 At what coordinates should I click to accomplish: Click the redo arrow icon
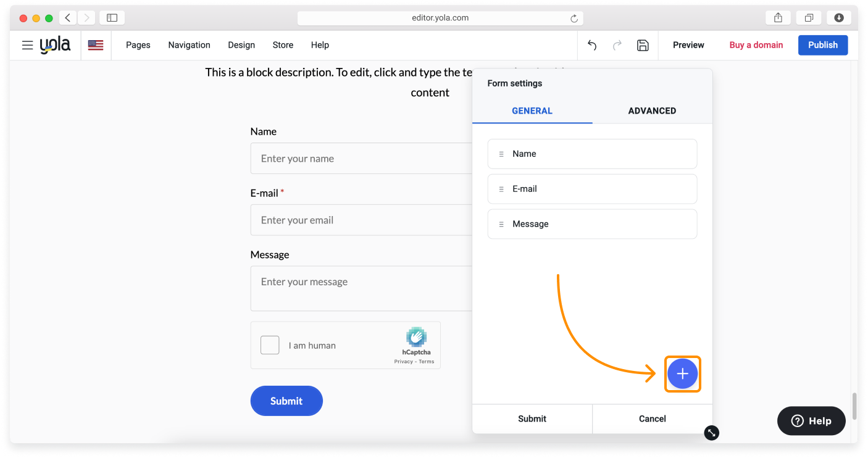click(617, 45)
